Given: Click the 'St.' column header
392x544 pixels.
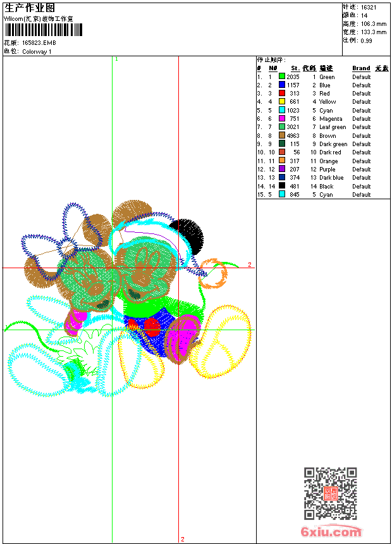Looking at the screenshot, I should click(295, 68).
